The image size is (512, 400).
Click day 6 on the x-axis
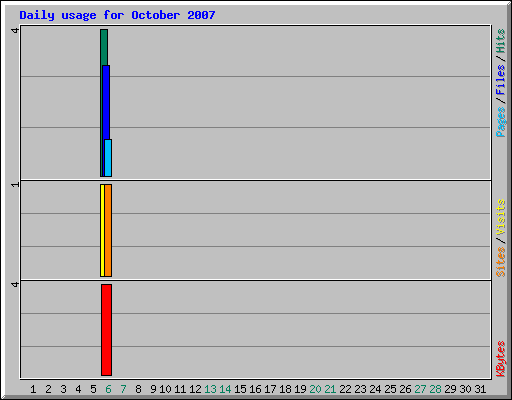pyautogui.click(x=108, y=389)
